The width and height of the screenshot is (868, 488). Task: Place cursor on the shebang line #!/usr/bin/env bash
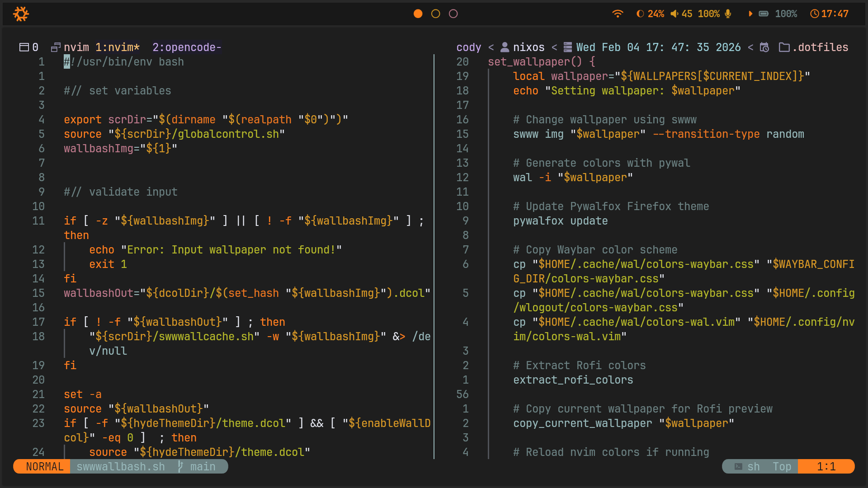point(124,62)
